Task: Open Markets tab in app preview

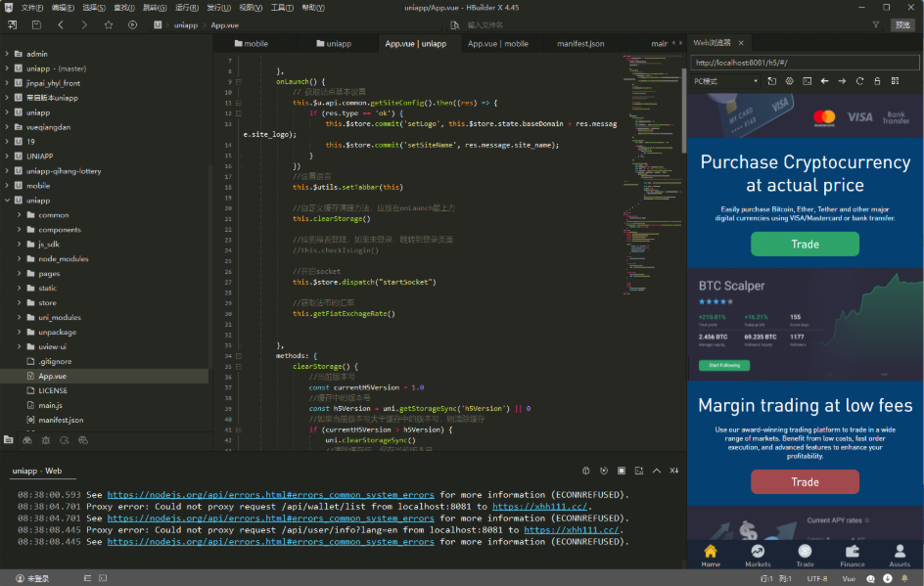Action: (x=758, y=556)
